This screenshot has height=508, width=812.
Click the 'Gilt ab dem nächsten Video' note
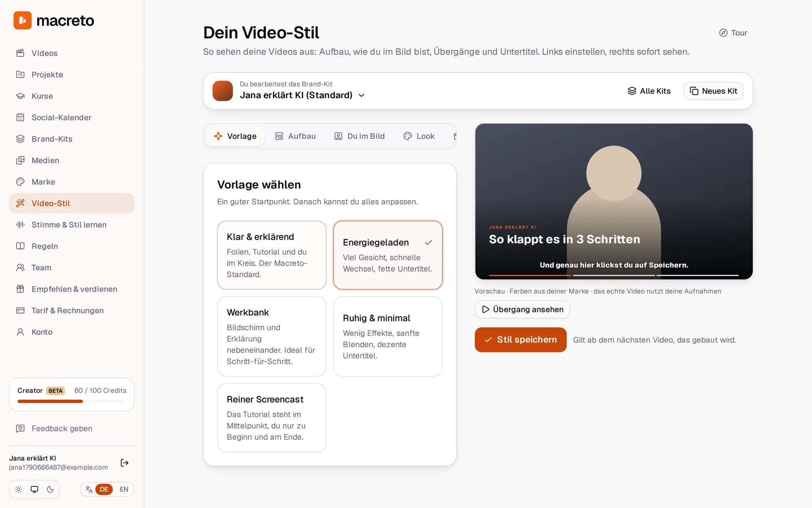pyautogui.click(x=655, y=340)
